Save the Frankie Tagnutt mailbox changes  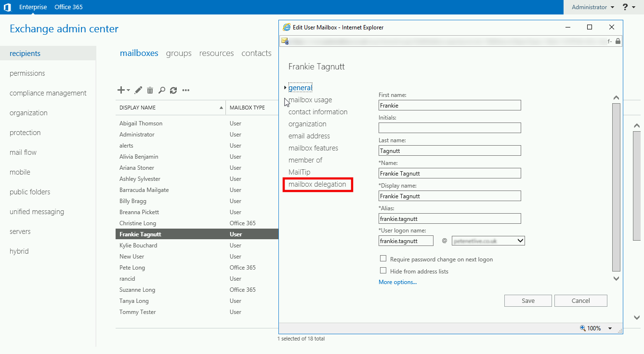point(527,300)
